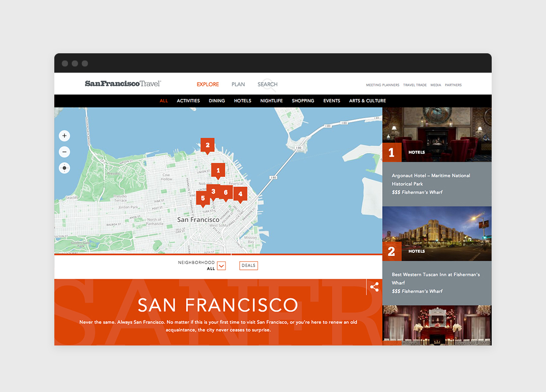Screen dimensions: 546x392
Task: Select map marker number 1
Action: [x=218, y=171]
